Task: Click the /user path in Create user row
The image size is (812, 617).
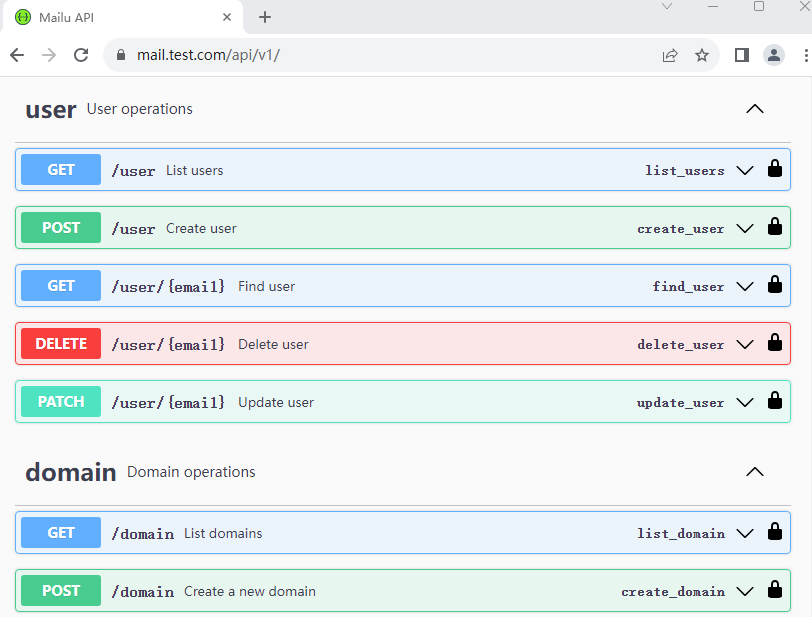Action: [134, 228]
